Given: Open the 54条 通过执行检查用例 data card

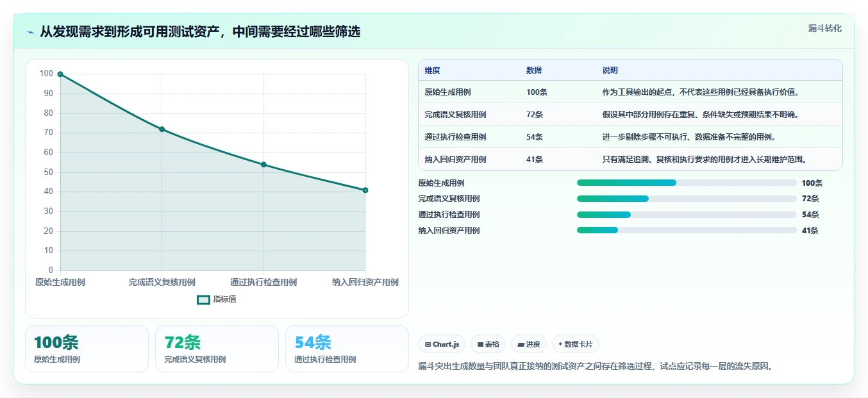Looking at the screenshot, I should (x=347, y=349).
